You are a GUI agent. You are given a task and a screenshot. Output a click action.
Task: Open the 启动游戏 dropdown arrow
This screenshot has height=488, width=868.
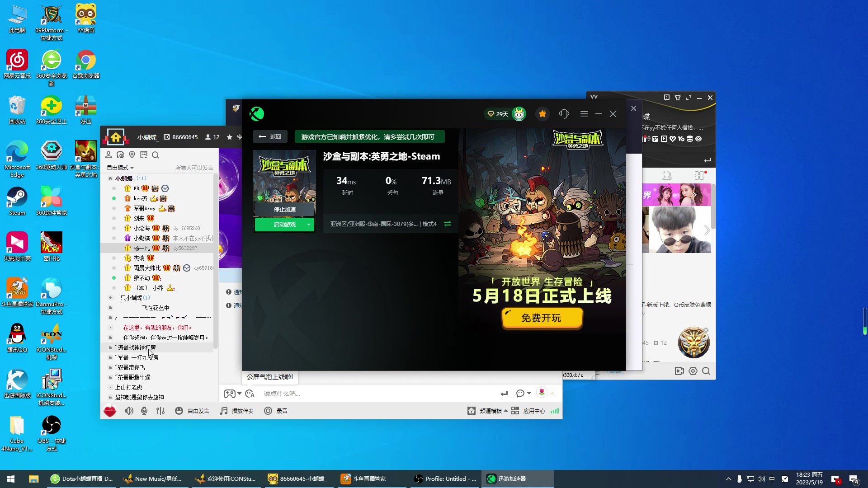(x=309, y=225)
